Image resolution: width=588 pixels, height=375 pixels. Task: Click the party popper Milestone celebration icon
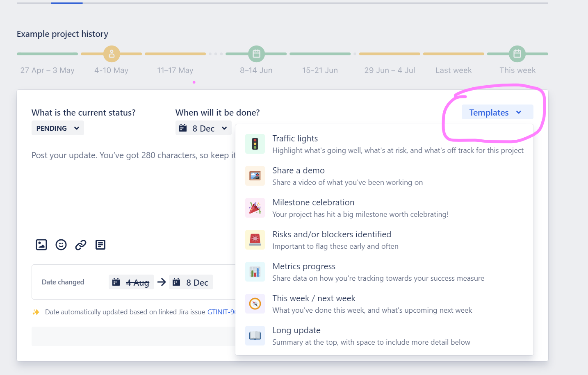coord(255,208)
